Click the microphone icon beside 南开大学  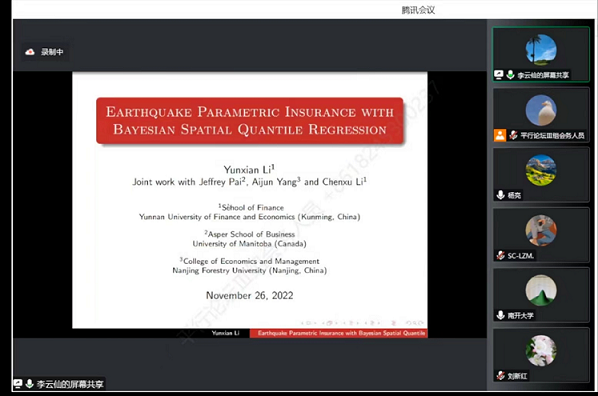coord(500,315)
